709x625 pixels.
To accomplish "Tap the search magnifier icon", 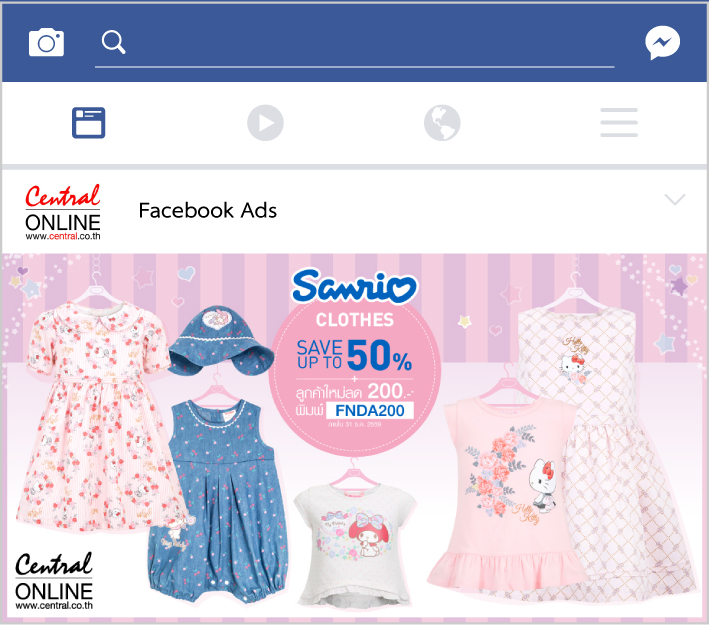I will (113, 42).
